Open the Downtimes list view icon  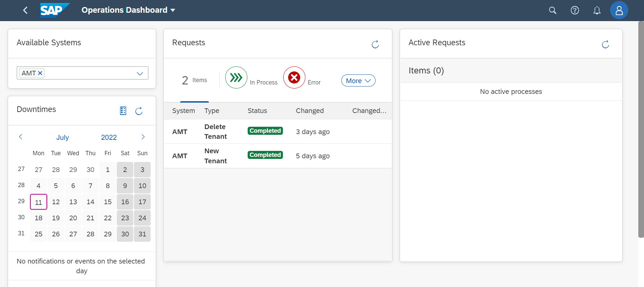(x=123, y=111)
